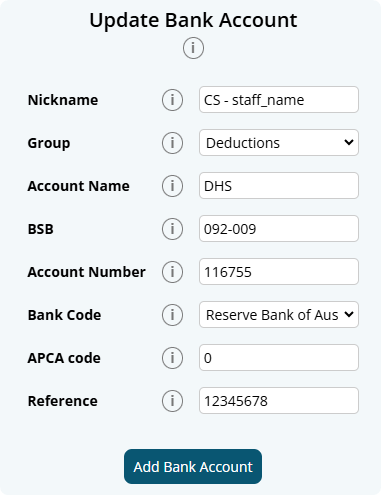
Task: Click the Reference field showing 12345678
Action: pyautogui.click(x=279, y=401)
